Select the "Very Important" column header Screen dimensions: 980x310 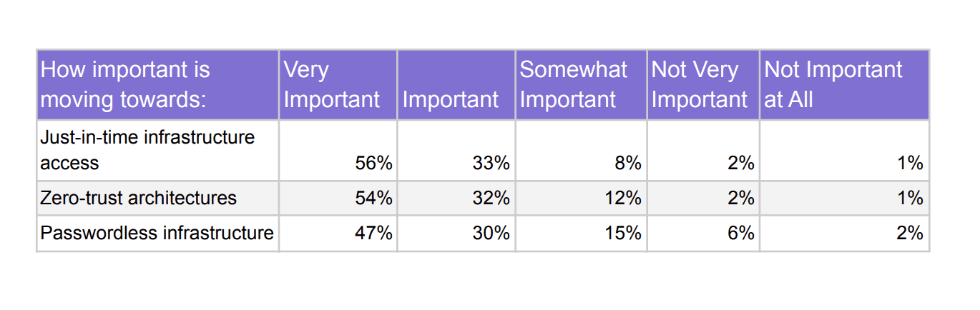point(338,84)
